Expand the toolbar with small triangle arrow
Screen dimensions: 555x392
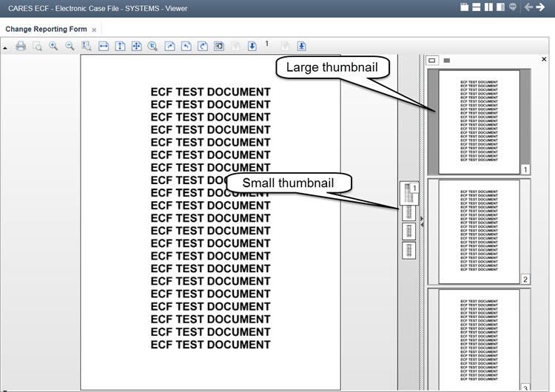pyautogui.click(x=5, y=47)
